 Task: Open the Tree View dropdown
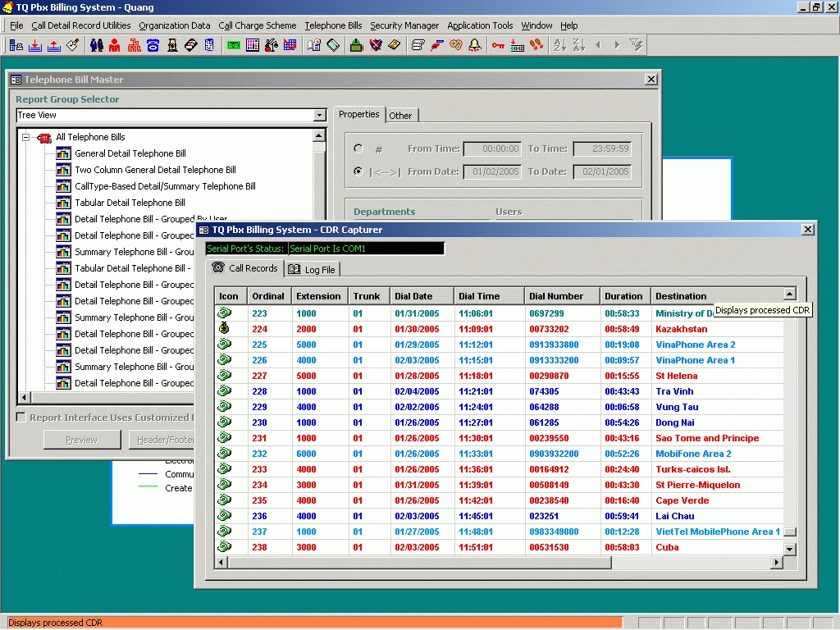(320, 116)
